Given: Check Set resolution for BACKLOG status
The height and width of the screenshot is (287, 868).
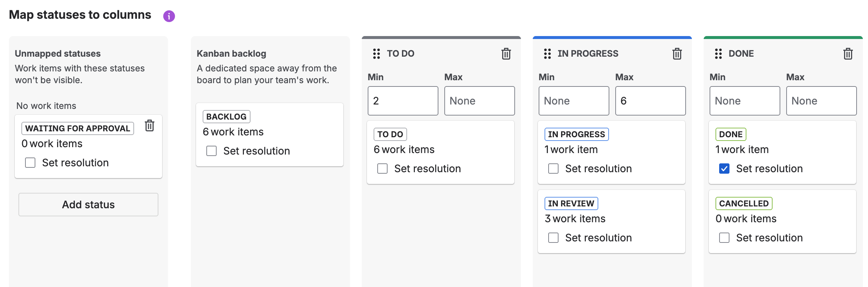Looking at the screenshot, I should pyautogui.click(x=211, y=151).
